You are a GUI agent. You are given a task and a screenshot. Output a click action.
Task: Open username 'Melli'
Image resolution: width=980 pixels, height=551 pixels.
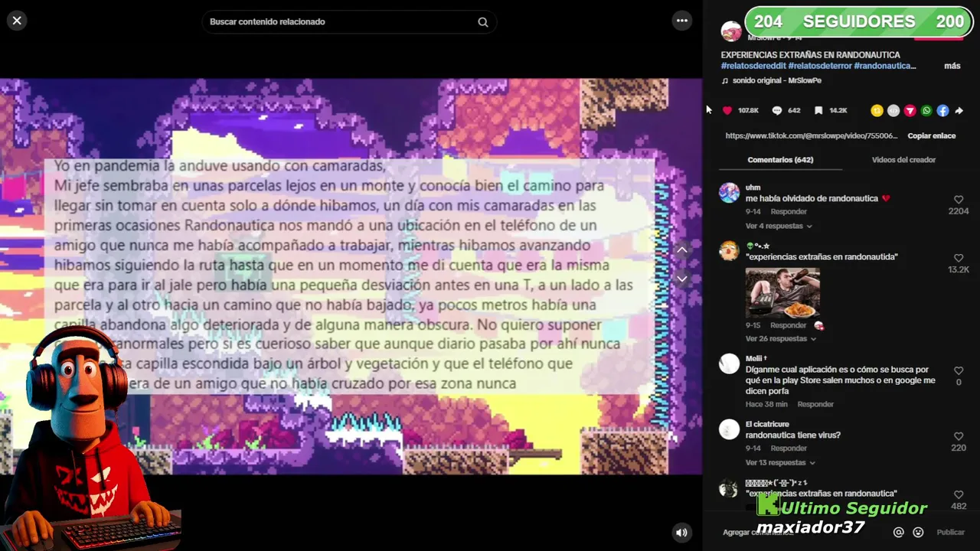756,358
